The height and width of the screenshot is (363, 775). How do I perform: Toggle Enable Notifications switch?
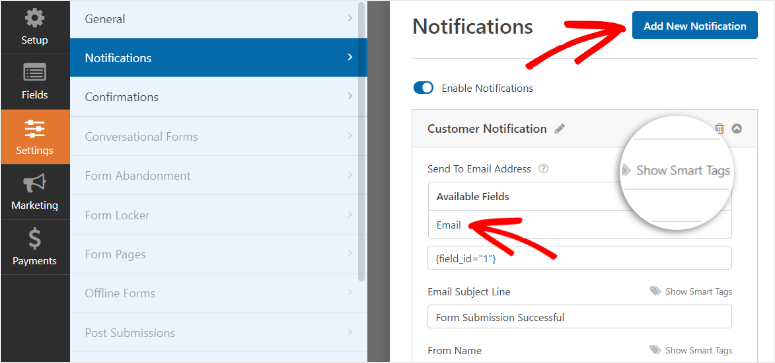click(x=424, y=88)
